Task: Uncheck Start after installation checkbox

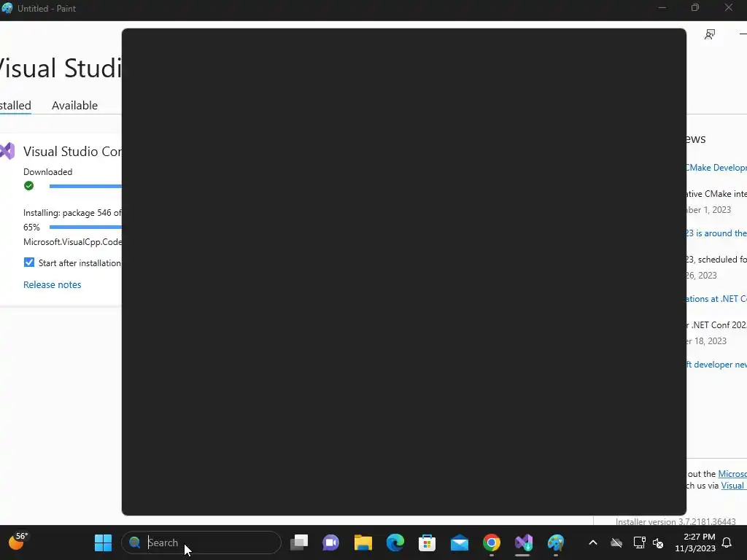Action: [29, 262]
